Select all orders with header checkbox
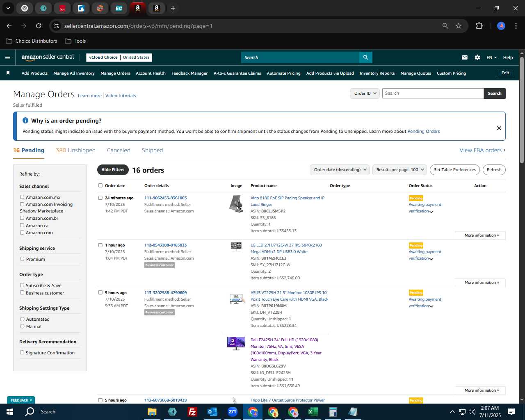The image size is (525, 420). (100, 185)
